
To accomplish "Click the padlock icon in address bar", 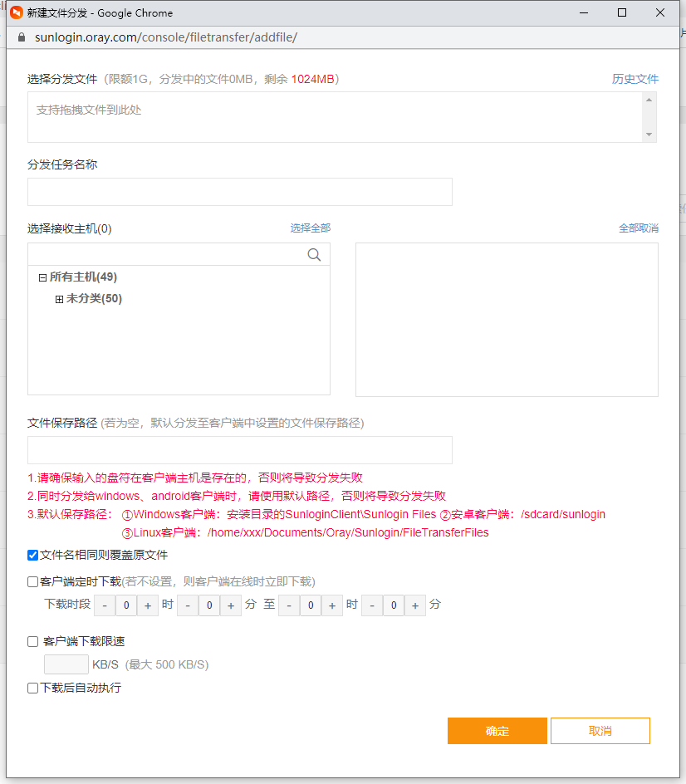I will pyautogui.click(x=22, y=37).
